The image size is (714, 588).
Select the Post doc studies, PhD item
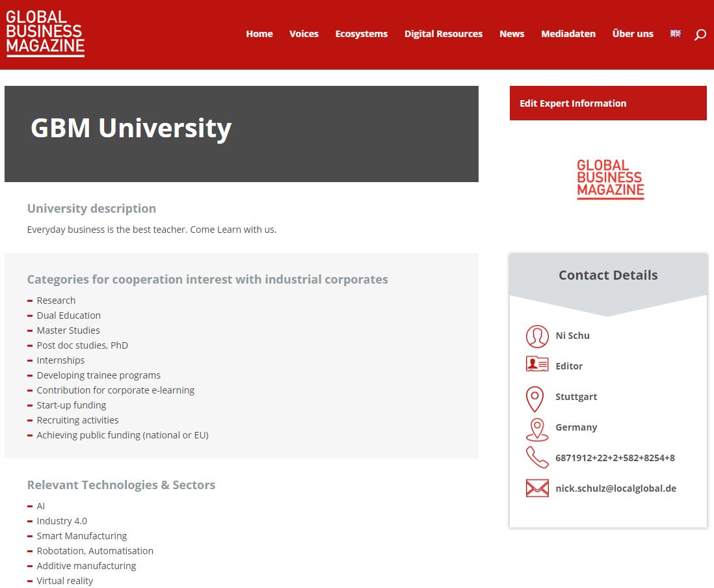[x=83, y=345]
